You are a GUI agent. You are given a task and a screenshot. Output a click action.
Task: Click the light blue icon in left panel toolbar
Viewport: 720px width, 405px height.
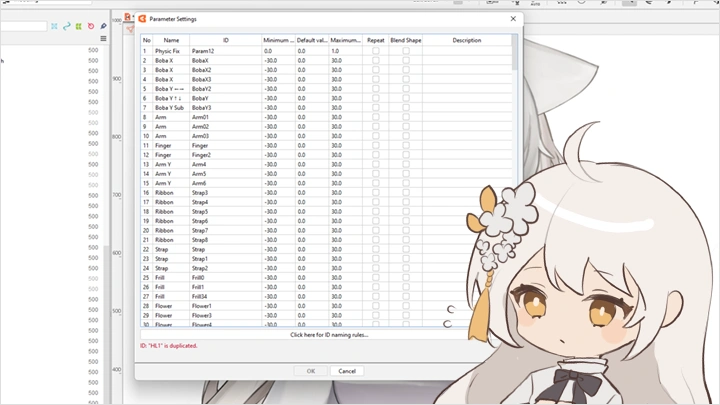pyautogui.click(x=55, y=26)
